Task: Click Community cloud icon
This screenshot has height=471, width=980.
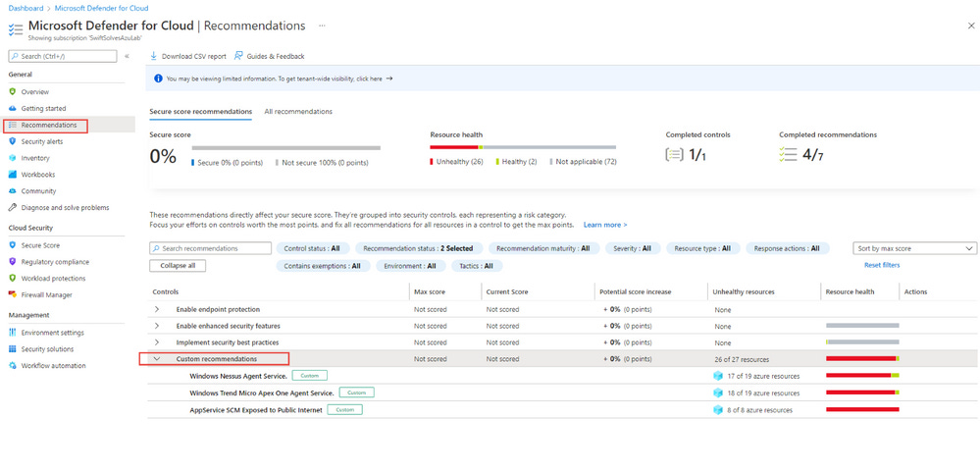Action: [x=13, y=190]
